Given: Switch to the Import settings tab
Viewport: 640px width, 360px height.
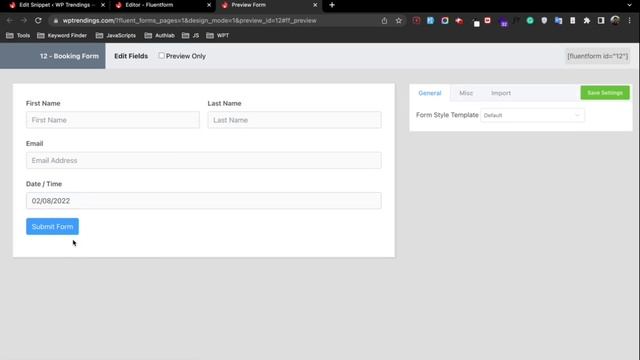Looking at the screenshot, I should click(501, 93).
